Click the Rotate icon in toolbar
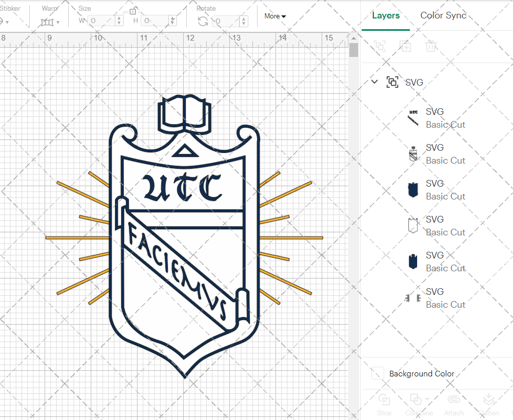Viewport: 513px width, 420px height. (x=203, y=21)
